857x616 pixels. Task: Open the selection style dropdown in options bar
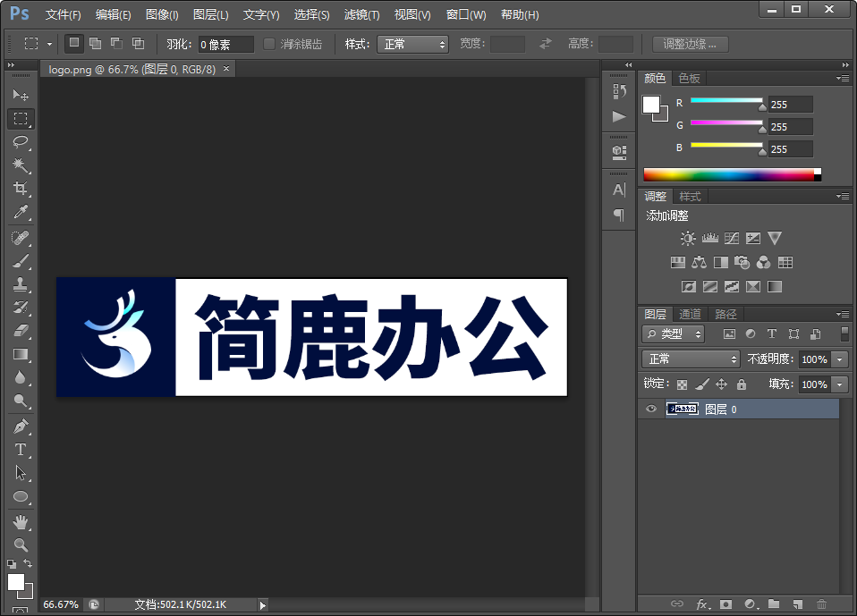coord(412,43)
